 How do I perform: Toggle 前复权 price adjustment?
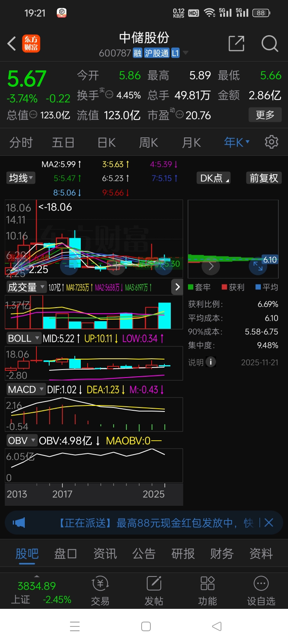click(264, 178)
